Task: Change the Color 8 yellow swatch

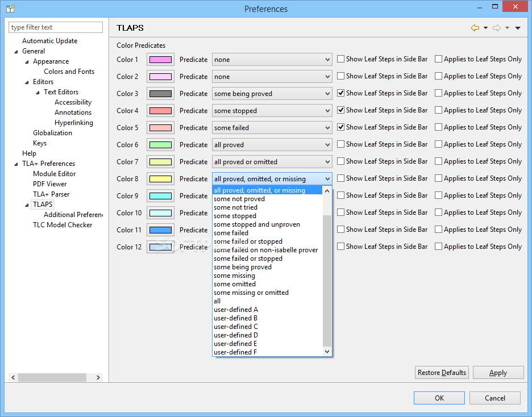Action: tap(160, 178)
